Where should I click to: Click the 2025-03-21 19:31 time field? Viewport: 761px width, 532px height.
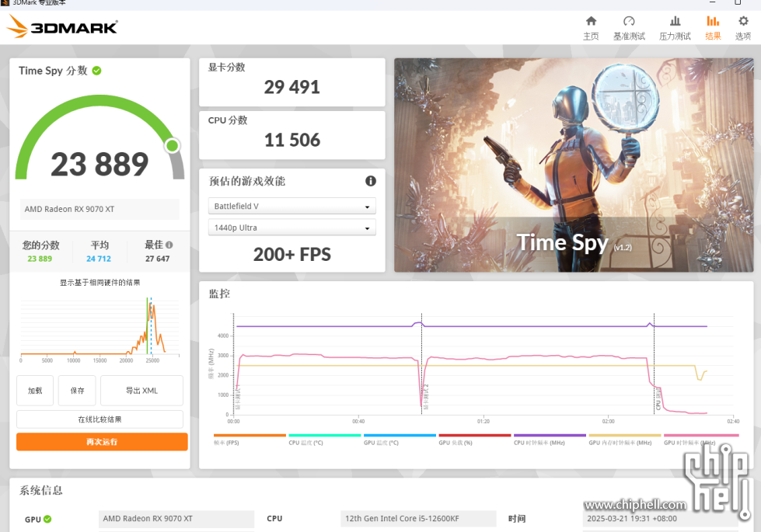point(660,519)
